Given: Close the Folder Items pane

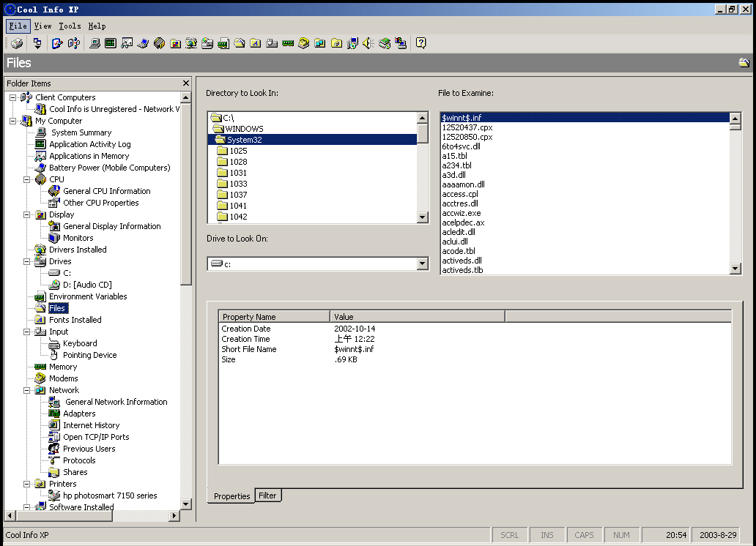Looking at the screenshot, I should click(x=186, y=83).
